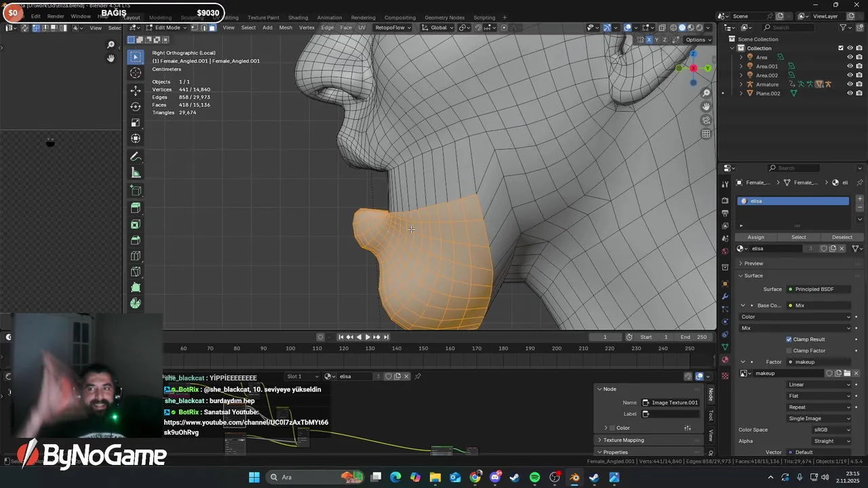Select the Knife tool

136,272
